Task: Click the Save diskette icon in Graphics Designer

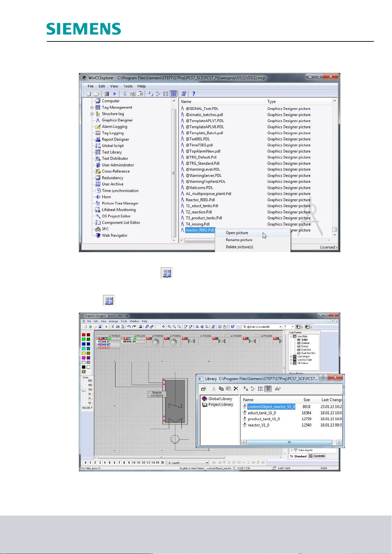Action: 100,327
